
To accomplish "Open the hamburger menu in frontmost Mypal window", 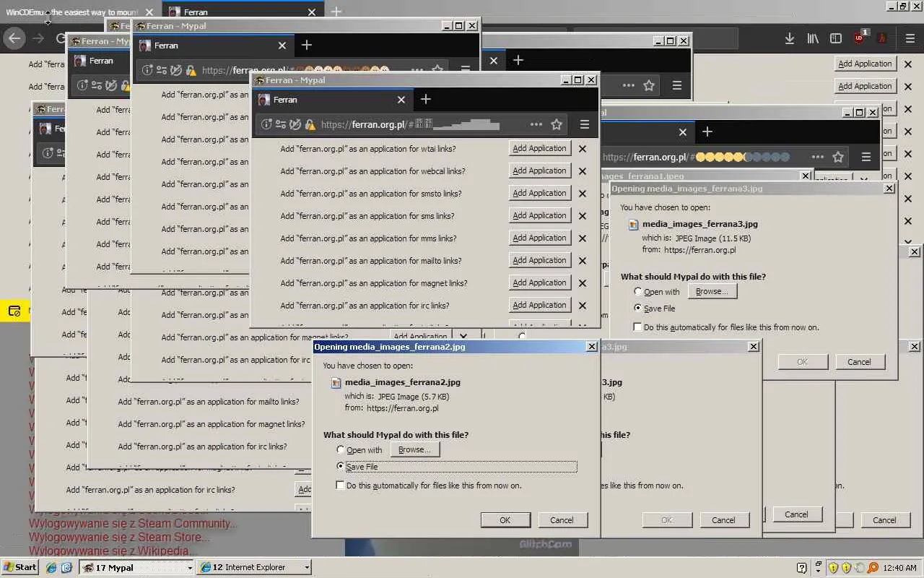I will tap(585, 124).
